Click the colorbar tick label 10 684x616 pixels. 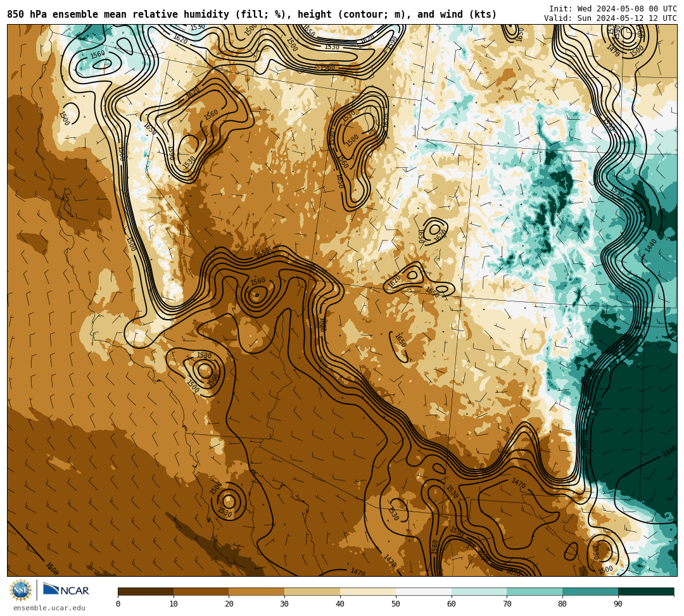coord(174,604)
